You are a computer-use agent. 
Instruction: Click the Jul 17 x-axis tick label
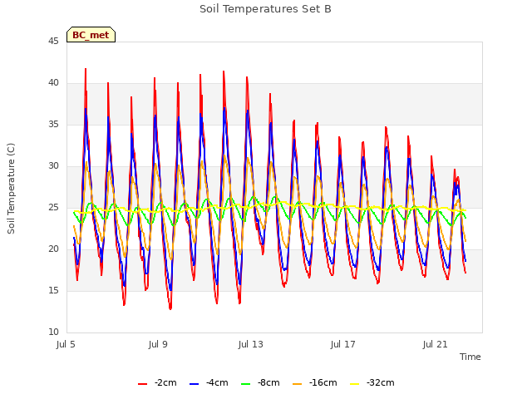coord(343,345)
